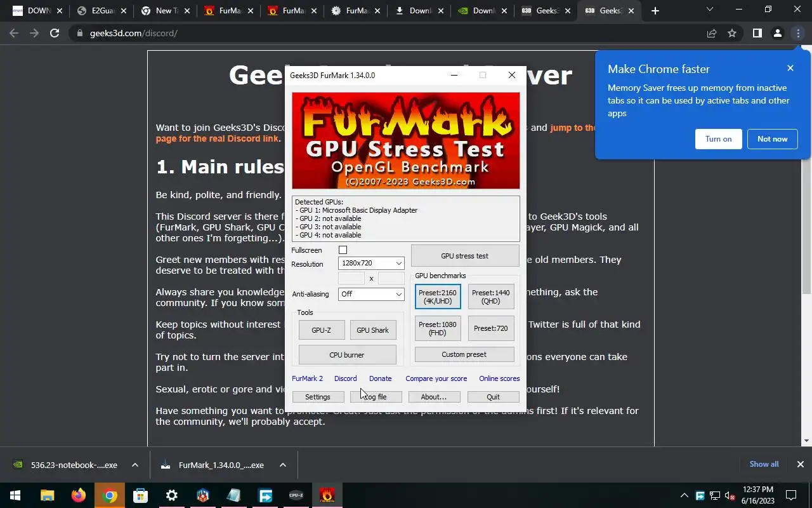Open File Explorer from the taskbar
The width and height of the screenshot is (812, 508).
pos(48,495)
